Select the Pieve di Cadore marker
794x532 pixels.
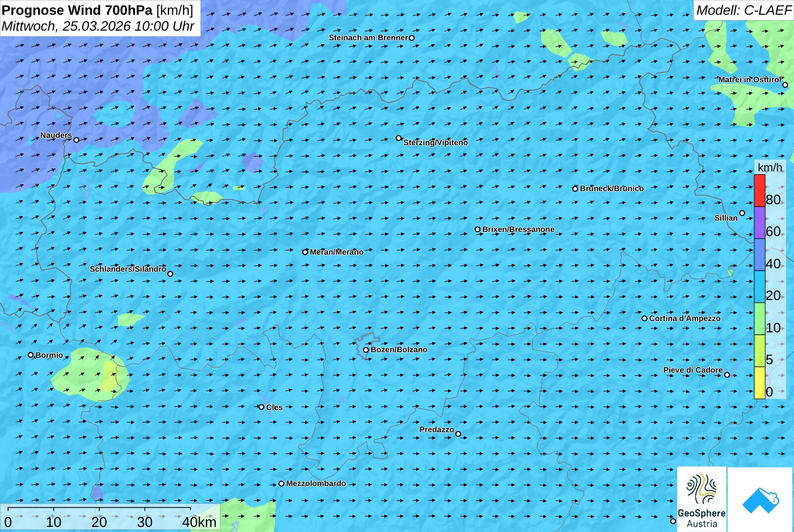[727, 374]
